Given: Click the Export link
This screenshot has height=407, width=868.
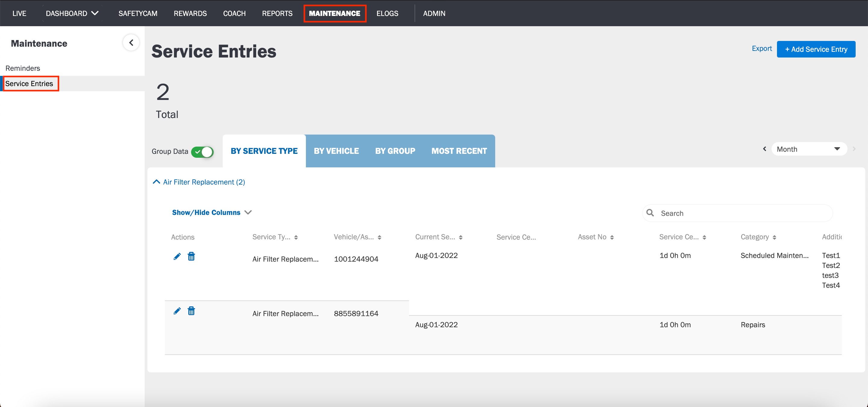Looking at the screenshot, I should coord(762,48).
